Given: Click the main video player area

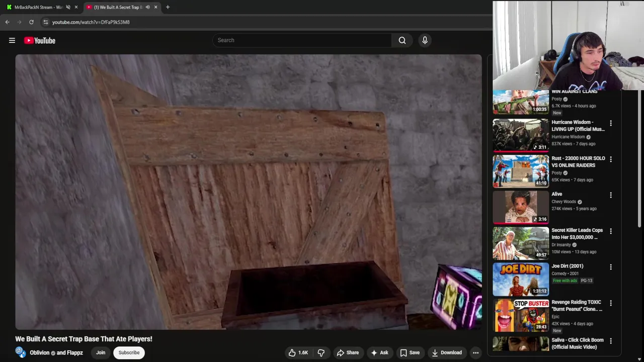Looking at the screenshot, I should click(249, 192).
